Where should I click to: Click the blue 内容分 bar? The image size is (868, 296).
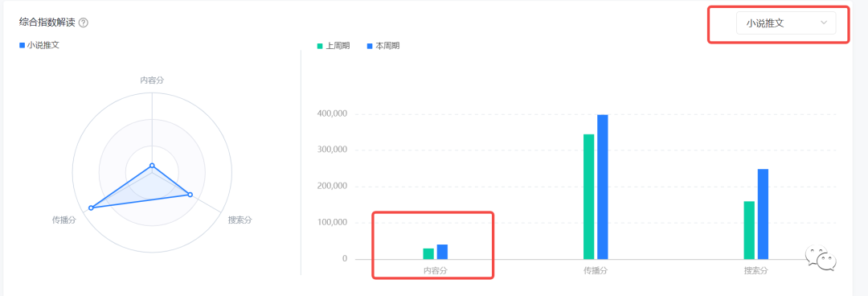click(442, 252)
